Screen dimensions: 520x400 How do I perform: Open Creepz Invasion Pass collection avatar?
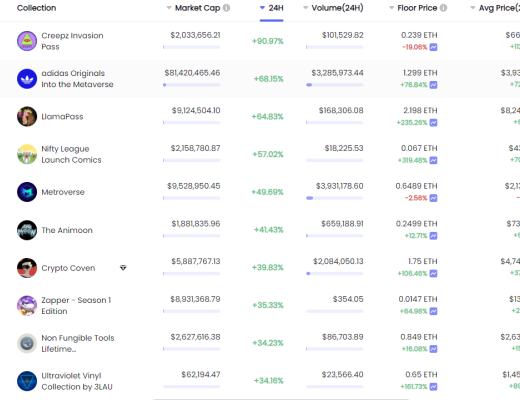click(x=27, y=41)
